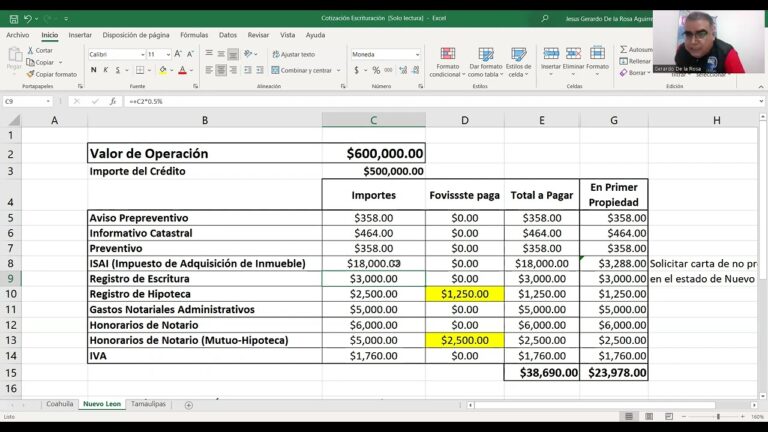Switch to the Fórmulas tab
Screen dimensions: 768x432
coord(194,35)
